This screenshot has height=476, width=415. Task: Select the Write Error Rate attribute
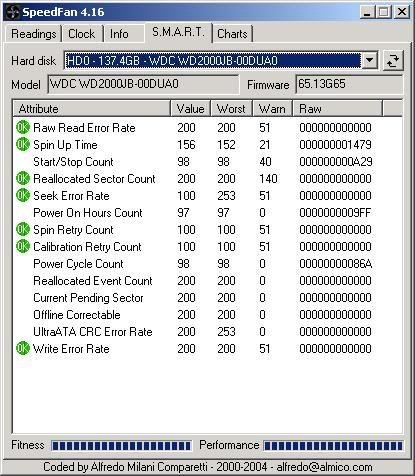(x=71, y=349)
